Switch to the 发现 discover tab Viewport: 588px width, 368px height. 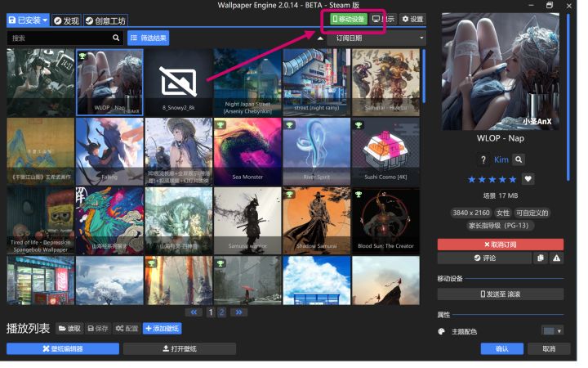coord(66,20)
